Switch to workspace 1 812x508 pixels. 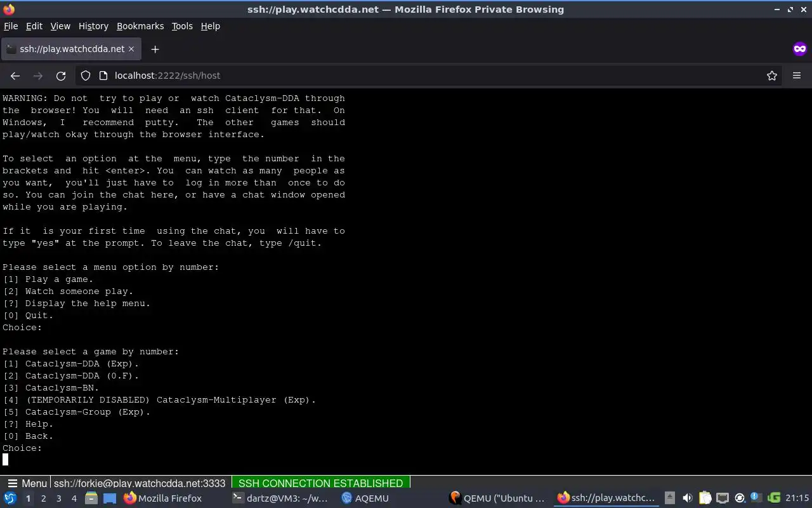[x=28, y=498]
